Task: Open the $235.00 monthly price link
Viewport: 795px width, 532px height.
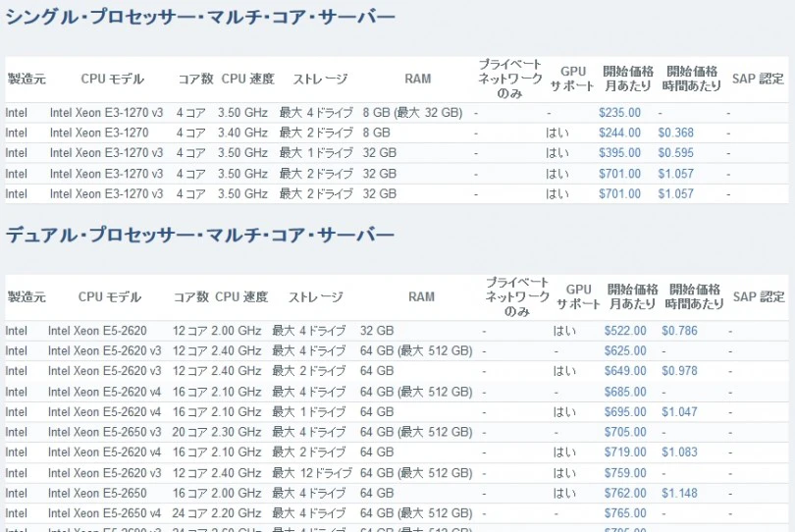Action: coord(619,113)
